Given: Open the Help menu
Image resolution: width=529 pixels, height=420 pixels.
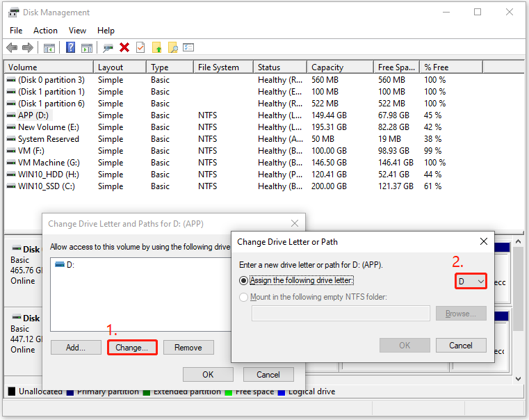Looking at the screenshot, I should click(x=106, y=31).
